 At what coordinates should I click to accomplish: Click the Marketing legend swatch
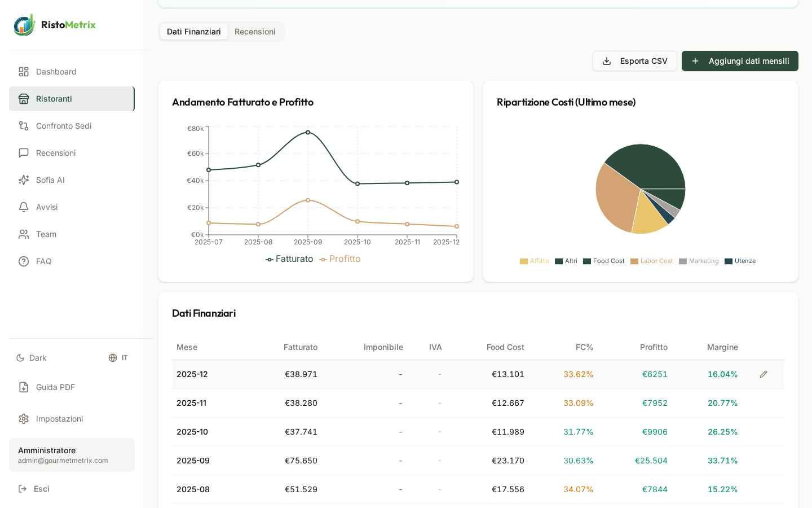[683, 261]
